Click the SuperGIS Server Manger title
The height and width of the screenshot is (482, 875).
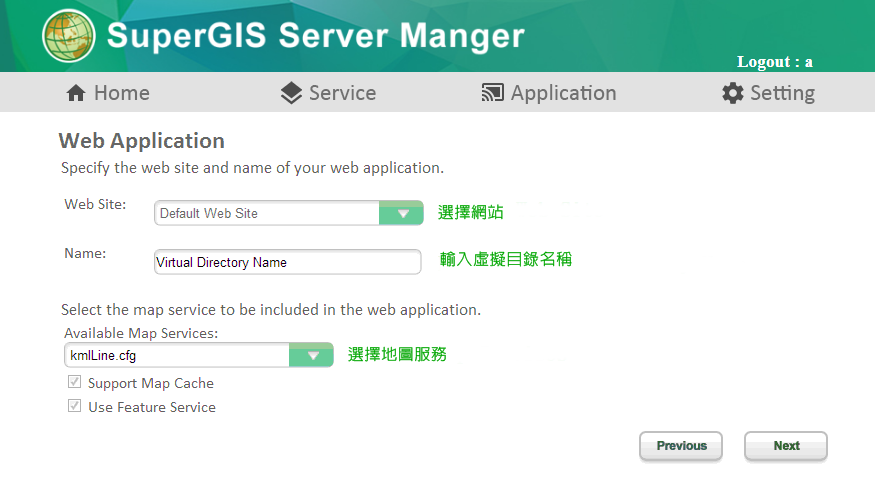[315, 36]
